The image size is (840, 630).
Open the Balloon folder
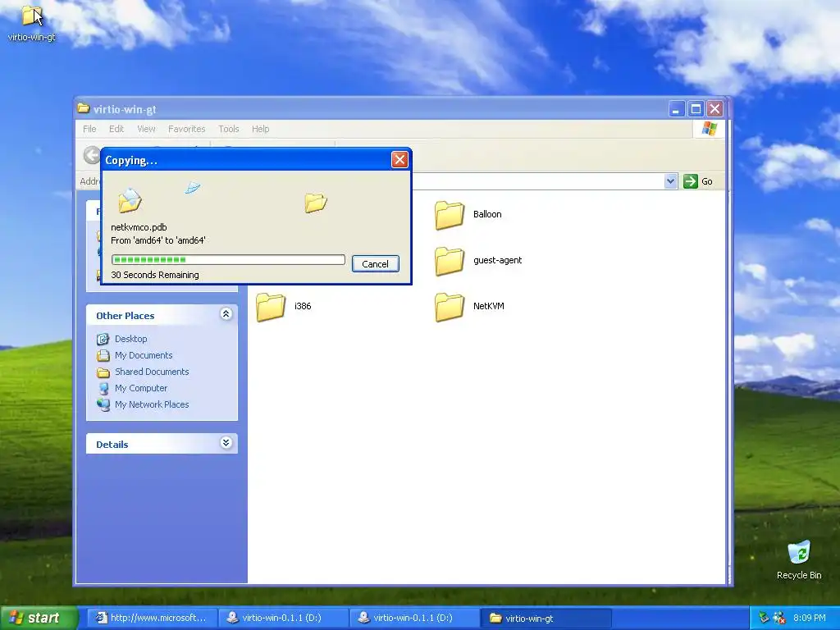449,215
